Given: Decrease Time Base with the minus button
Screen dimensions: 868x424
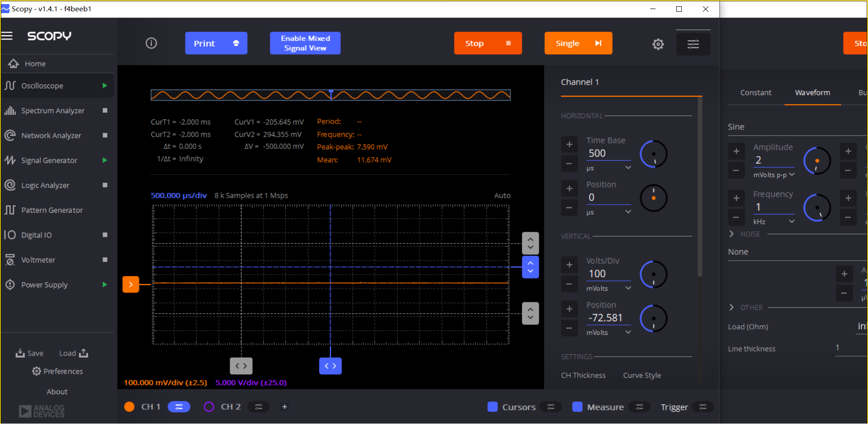Looking at the screenshot, I should coord(569,163).
